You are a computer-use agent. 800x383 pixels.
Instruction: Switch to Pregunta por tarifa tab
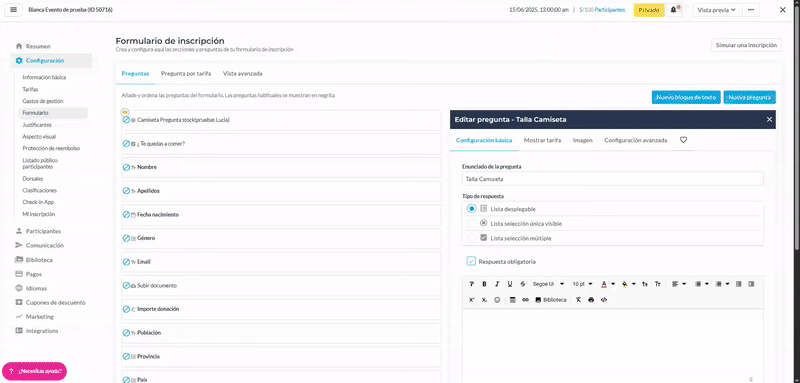point(186,73)
